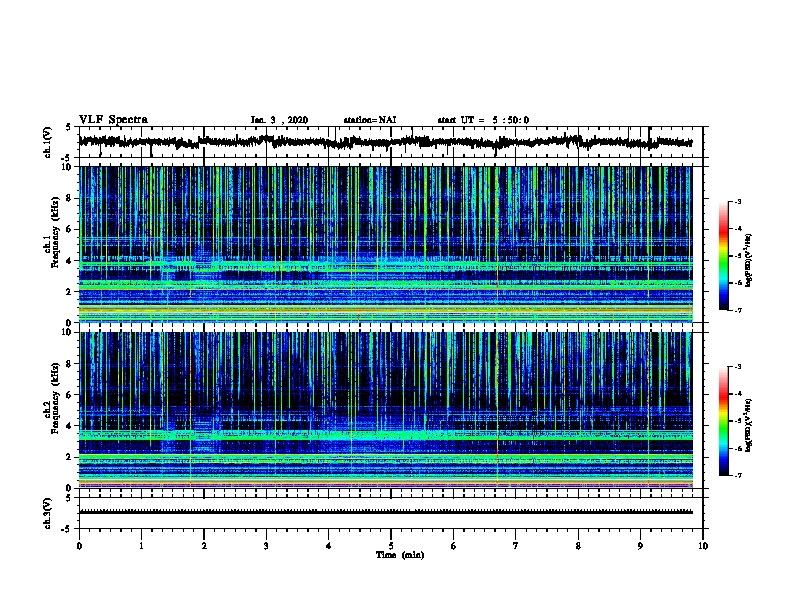Click the ch.3 waveform strip
Viewport: 792px width, 612px height.
(391, 513)
